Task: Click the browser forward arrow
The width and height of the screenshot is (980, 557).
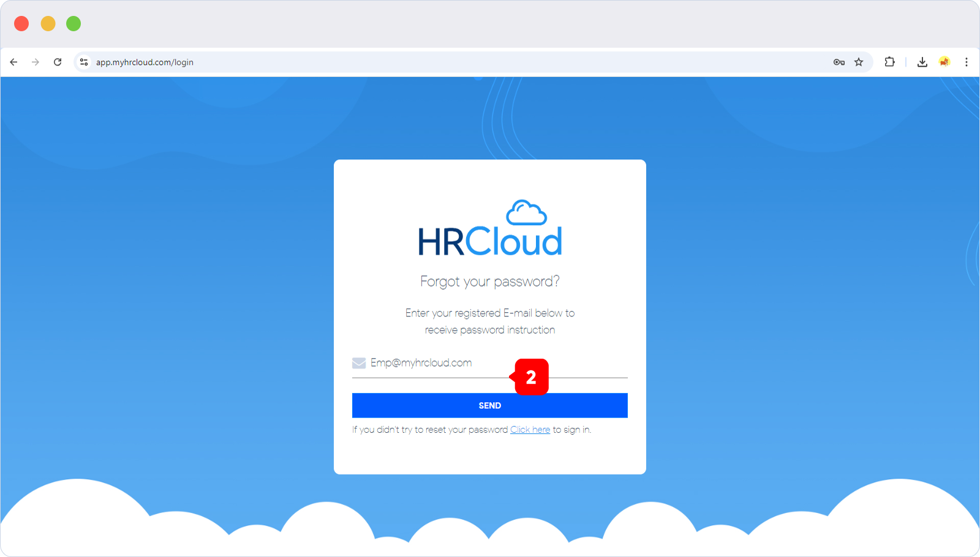Action: pyautogui.click(x=36, y=62)
